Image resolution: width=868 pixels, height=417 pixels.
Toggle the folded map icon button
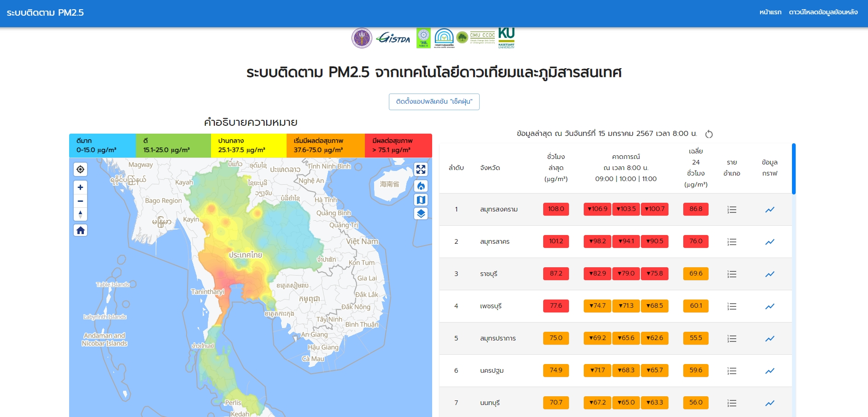point(421,200)
